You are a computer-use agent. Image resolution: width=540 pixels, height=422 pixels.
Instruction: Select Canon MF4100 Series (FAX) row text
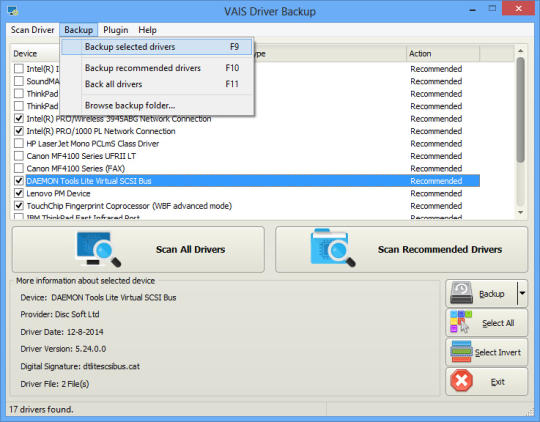[75, 168]
